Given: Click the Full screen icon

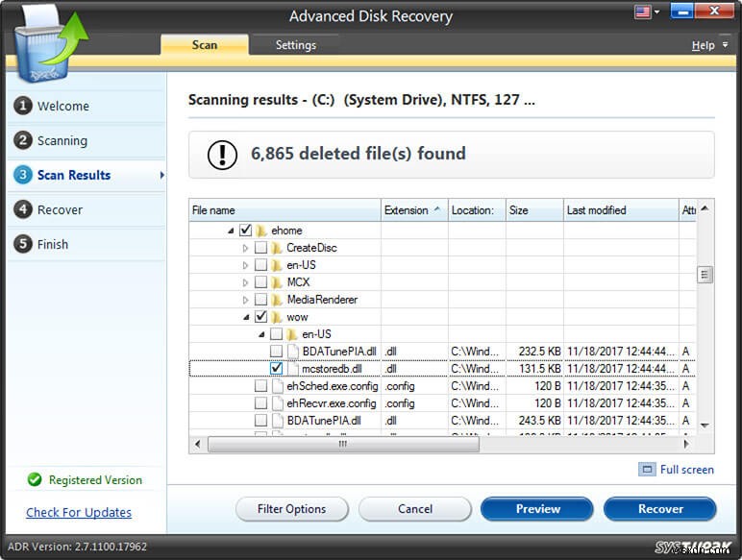Looking at the screenshot, I should coord(647,470).
